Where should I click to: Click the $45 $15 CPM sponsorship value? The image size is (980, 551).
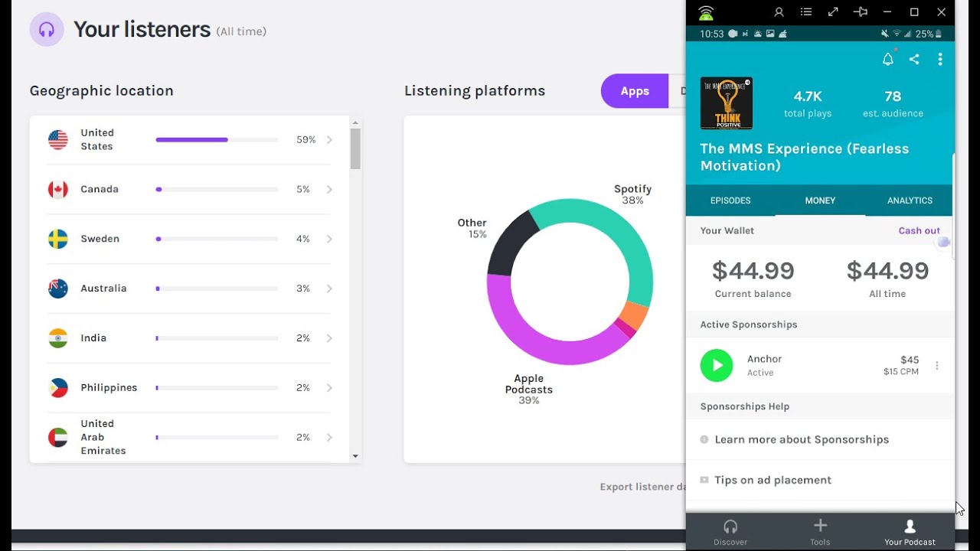point(901,366)
